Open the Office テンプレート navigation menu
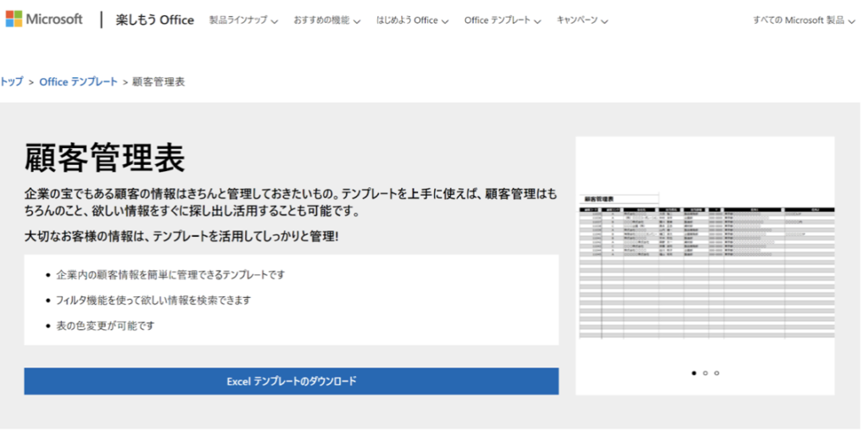This screenshot has width=868, height=431. pyautogui.click(x=502, y=20)
